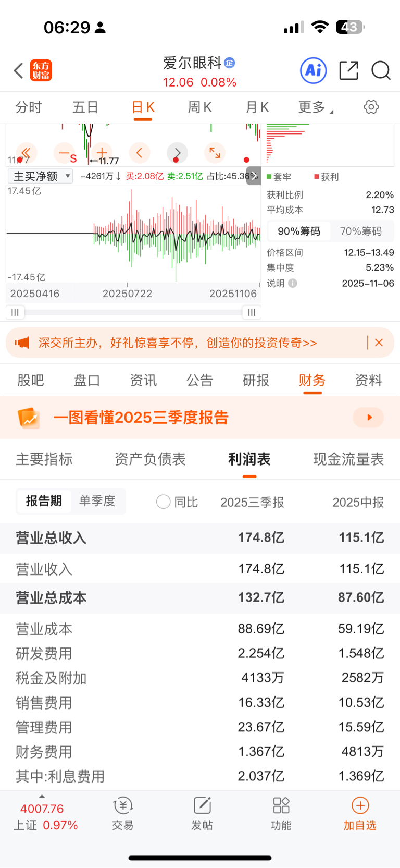The width and height of the screenshot is (400, 868).
Task: Tap the 2025三季报 column header
Action: tap(252, 502)
